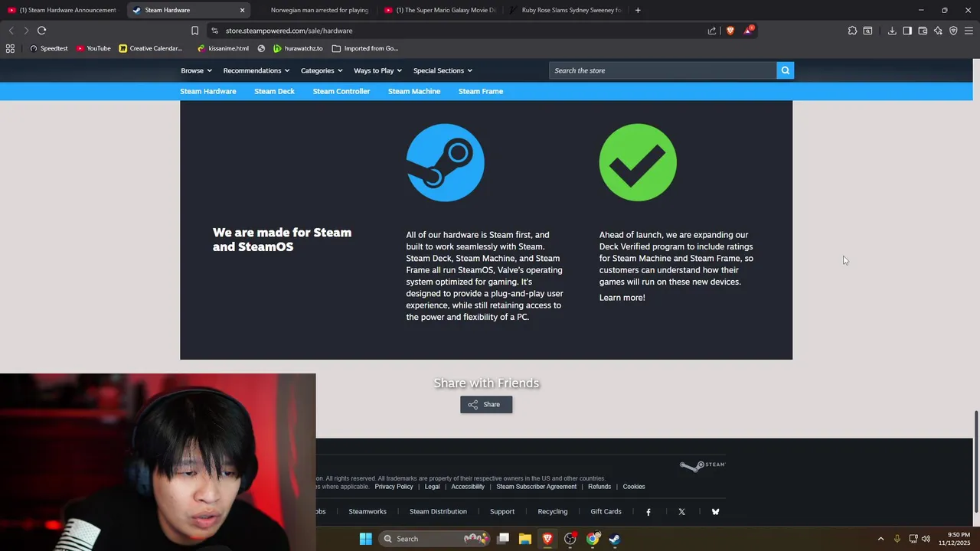
Task: Expand the Browse dropdown menu
Action: pyautogui.click(x=196, y=70)
